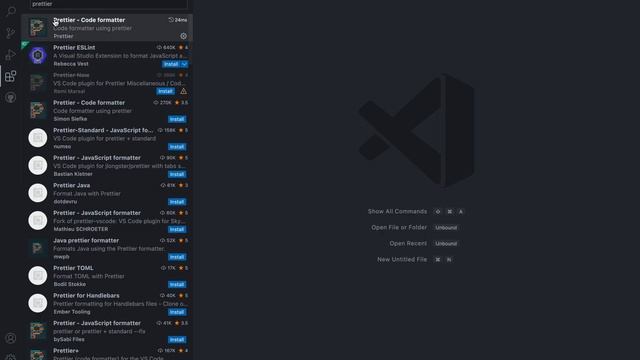Click the star rating of Prettier ESLint
This screenshot has height=360, width=640.
tap(183, 48)
